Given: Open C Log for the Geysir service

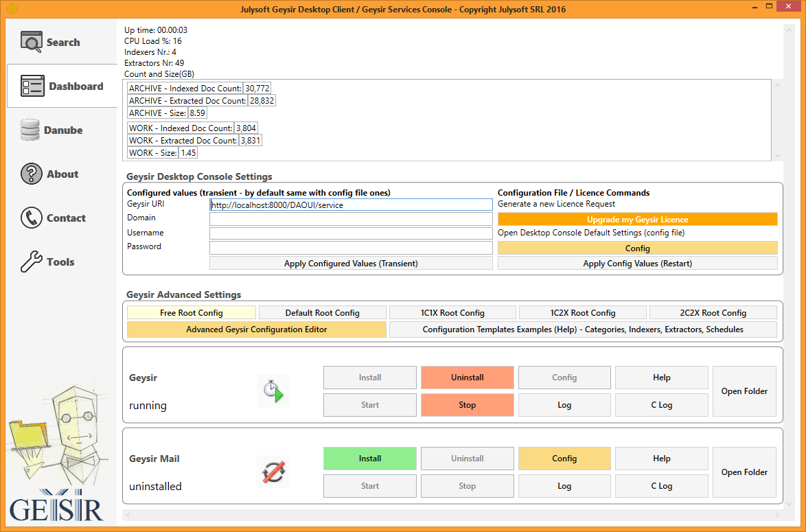Looking at the screenshot, I should tap(662, 405).
